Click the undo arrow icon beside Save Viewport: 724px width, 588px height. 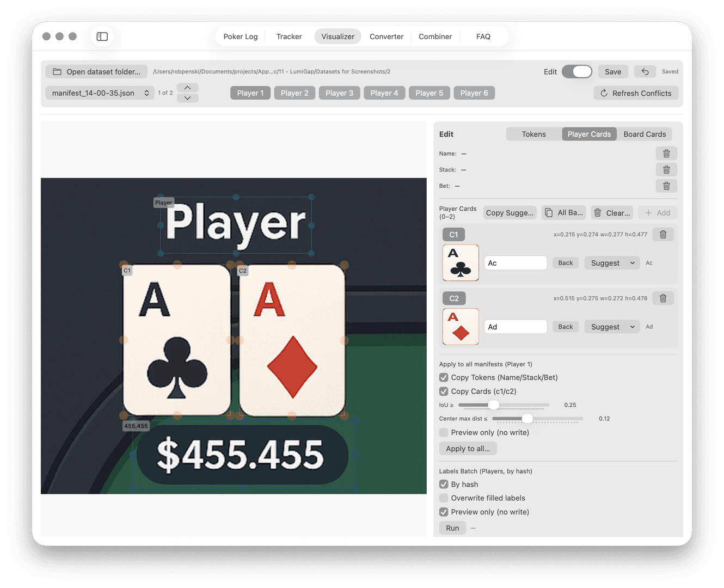pyautogui.click(x=645, y=71)
